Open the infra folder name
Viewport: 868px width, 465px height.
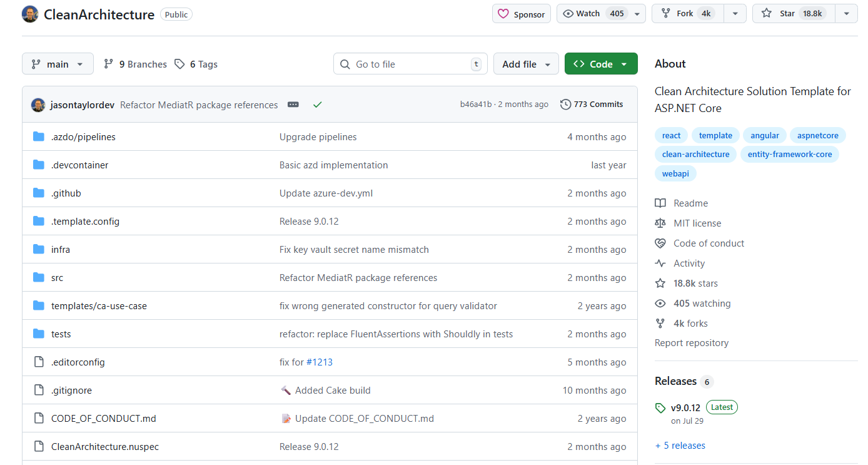61,249
